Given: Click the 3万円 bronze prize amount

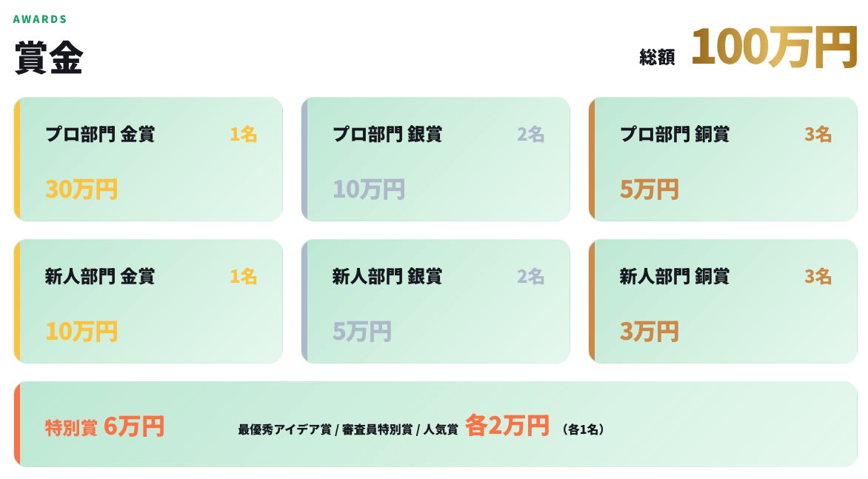Looking at the screenshot, I should point(650,332).
